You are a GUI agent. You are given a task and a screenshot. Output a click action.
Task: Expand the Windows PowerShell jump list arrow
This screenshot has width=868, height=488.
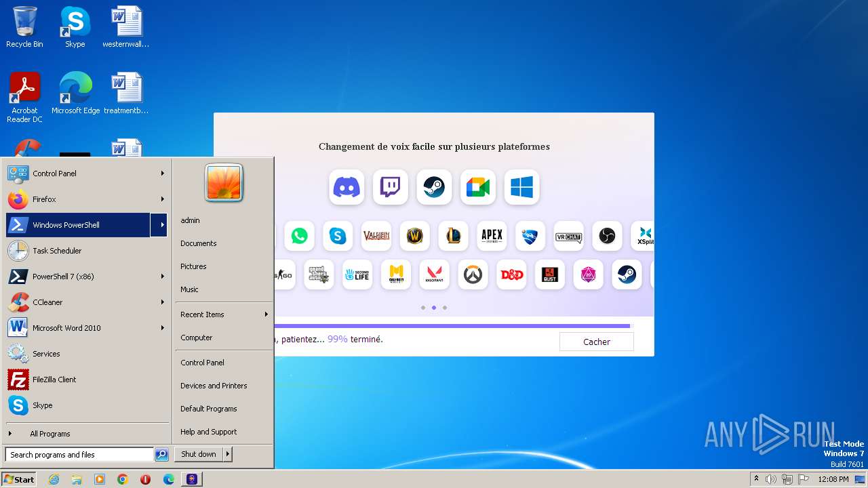pyautogui.click(x=160, y=225)
